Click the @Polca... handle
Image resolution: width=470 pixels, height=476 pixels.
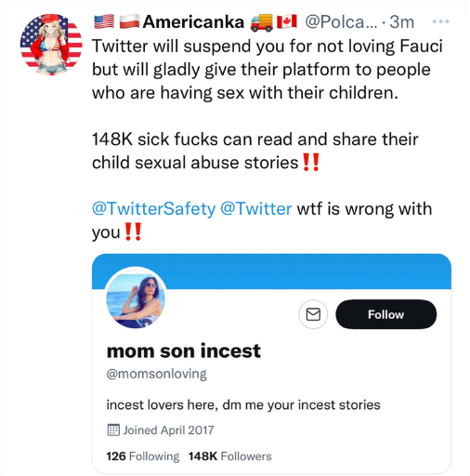(x=341, y=22)
